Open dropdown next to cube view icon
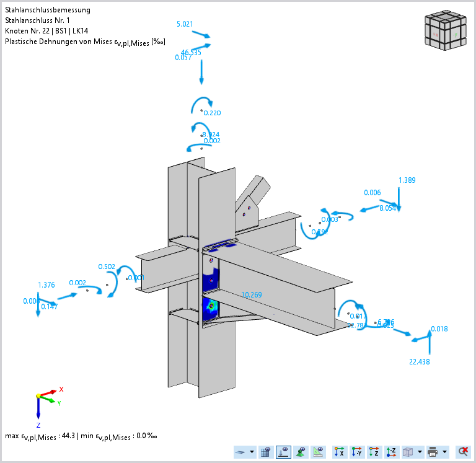The height and width of the screenshot is (463, 476). point(420,452)
